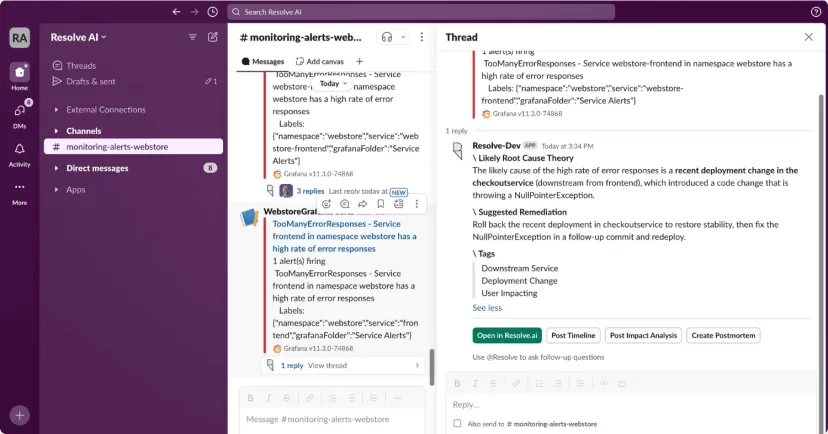Click the Message #monitoring-alerts-webstore input field
828x434 pixels.
(333, 419)
